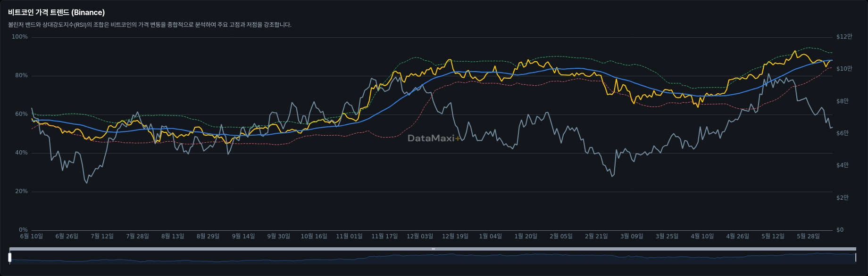Click the 11월 17일 date label
Screen dimensions: 868x276
pos(384,236)
